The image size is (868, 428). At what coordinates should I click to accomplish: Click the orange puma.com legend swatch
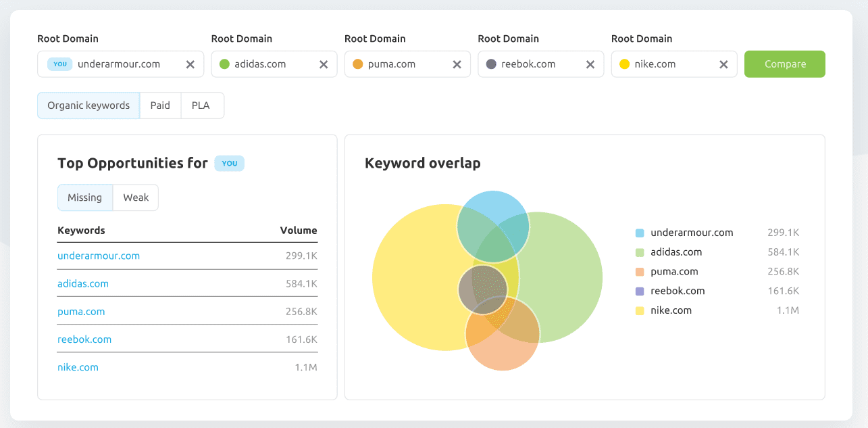coord(640,272)
